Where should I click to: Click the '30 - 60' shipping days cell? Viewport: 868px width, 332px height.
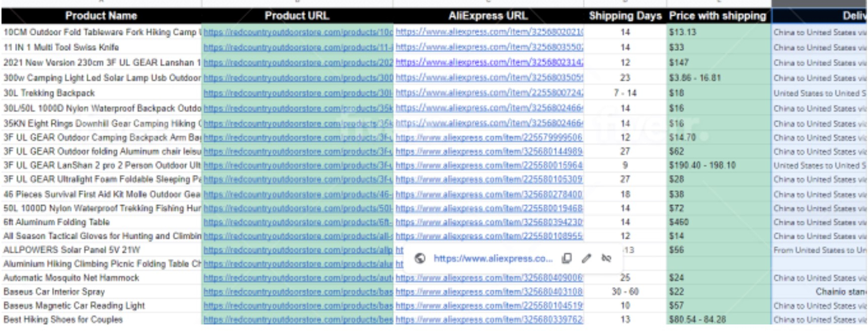625,292
